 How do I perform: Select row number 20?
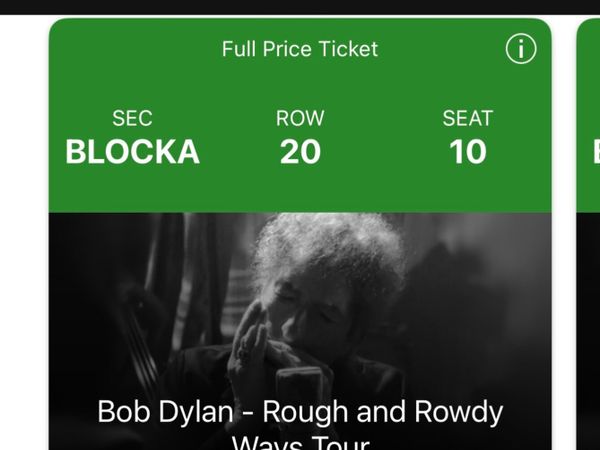point(300,152)
